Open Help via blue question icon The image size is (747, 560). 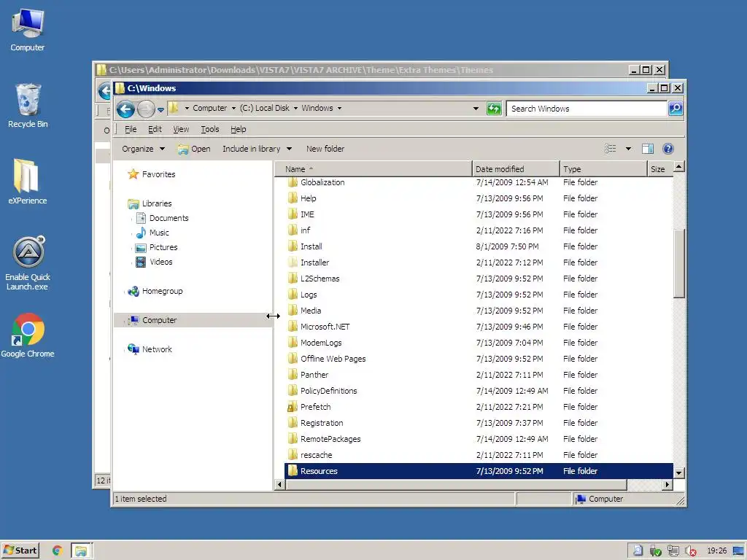668,149
